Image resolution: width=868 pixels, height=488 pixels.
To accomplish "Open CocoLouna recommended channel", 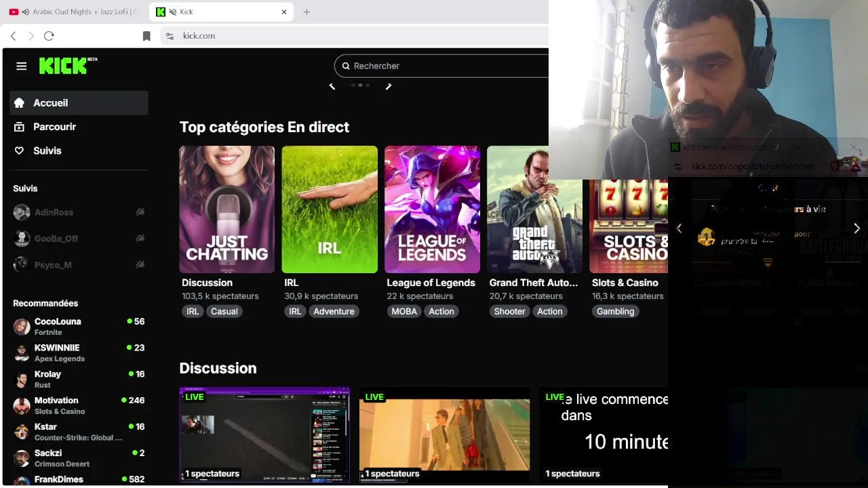I will [x=79, y=327].
